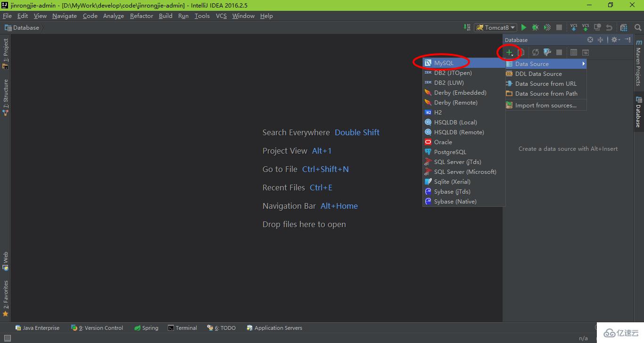Open the Navigate menu
This screenshot has width=644, height=343.
[65, 16]
